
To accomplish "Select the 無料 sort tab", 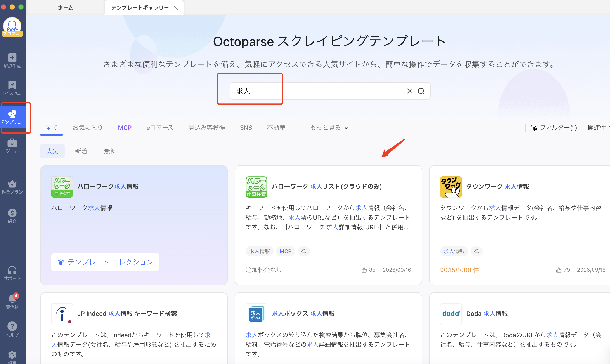I will (110, 151).
